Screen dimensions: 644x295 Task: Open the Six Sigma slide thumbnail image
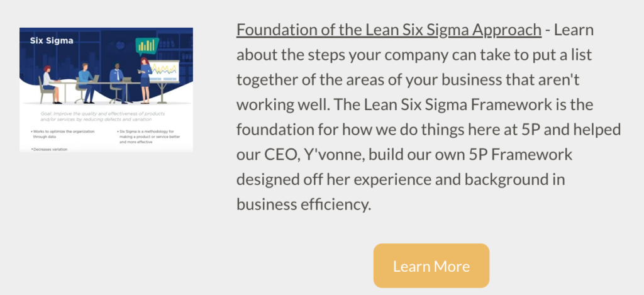(x=106, y=90)
